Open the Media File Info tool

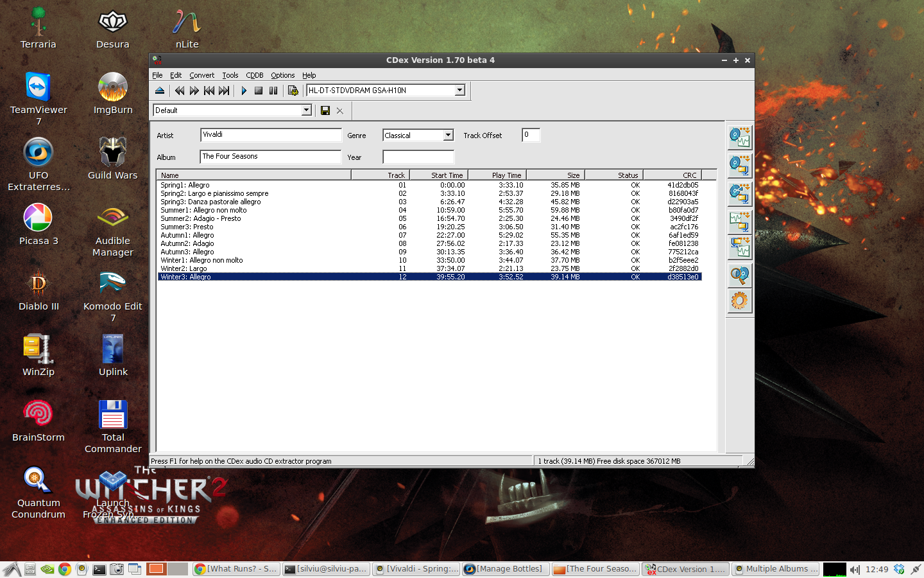pos(739,275)
